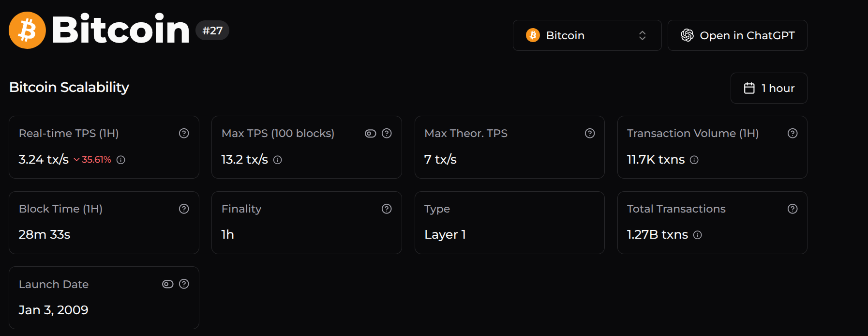Viewport: 868px width, 336px height.
Task: Click the Bitcoin logo icon in the header
Action: click(x=27, y=30)
